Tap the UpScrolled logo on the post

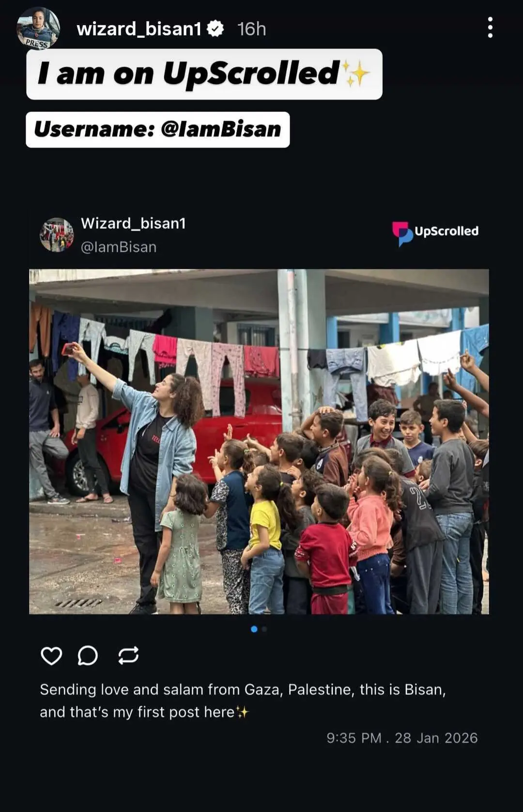(435, 234)
